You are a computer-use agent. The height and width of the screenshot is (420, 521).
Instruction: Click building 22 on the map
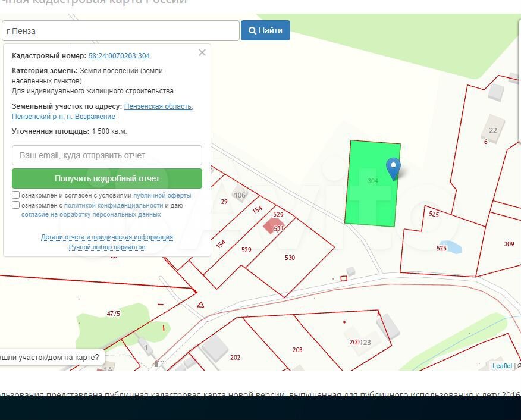(493, 127)
